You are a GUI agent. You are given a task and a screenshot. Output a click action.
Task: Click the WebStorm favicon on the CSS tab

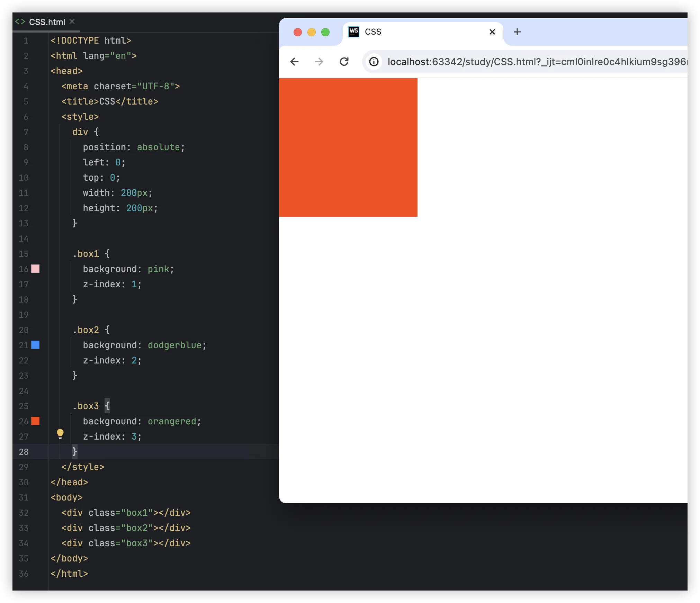[x=354, y=32]
